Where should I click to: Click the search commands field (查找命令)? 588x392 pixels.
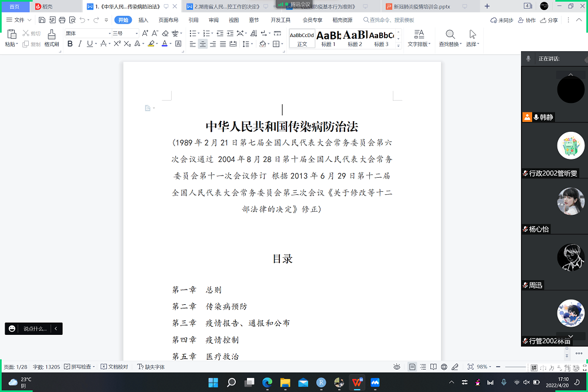click(391, 20)
